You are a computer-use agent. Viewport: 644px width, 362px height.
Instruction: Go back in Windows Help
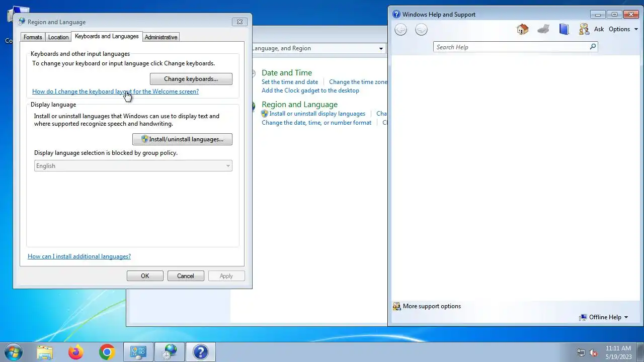(400, 30)
